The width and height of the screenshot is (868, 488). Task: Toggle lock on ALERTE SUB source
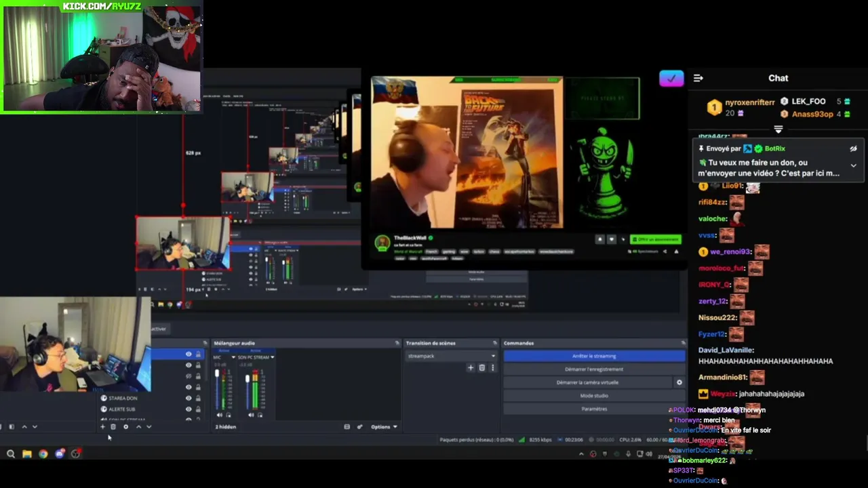tap(198, 409)
